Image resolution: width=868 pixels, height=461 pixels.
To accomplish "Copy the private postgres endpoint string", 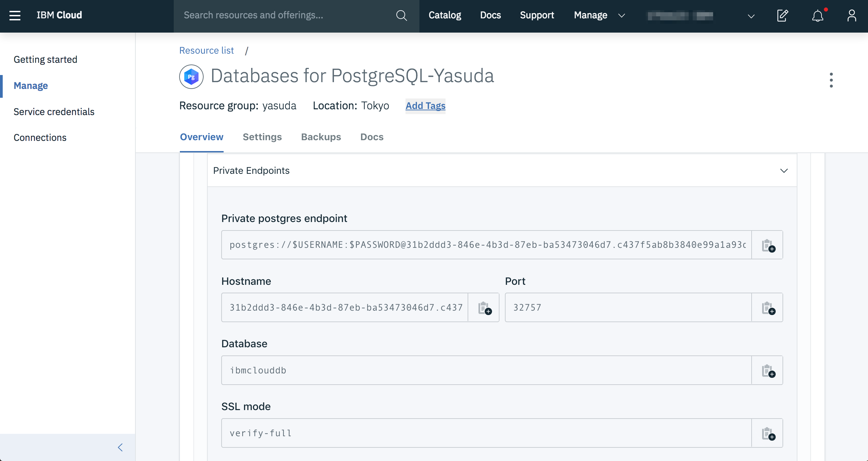I will [x=768, y=245].
